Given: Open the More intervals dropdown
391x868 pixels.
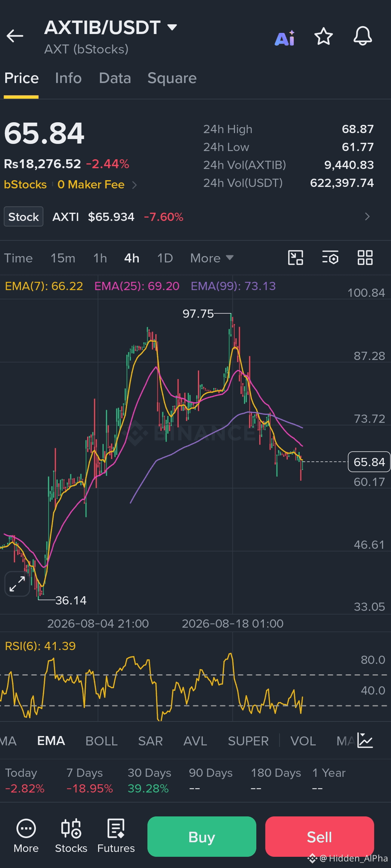Looking at the screenshot, I should (212, 258).
